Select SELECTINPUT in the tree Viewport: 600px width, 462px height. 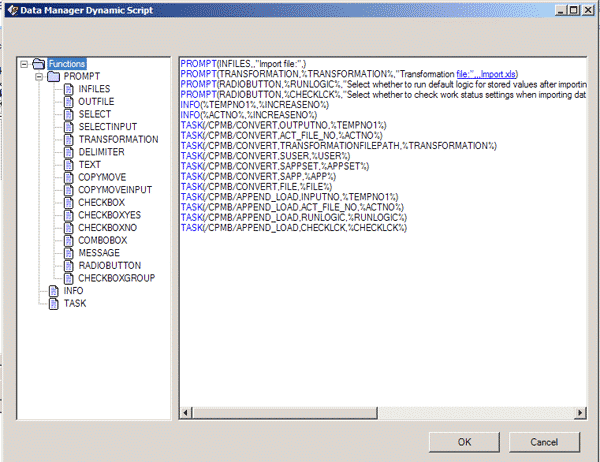point(108,127)
